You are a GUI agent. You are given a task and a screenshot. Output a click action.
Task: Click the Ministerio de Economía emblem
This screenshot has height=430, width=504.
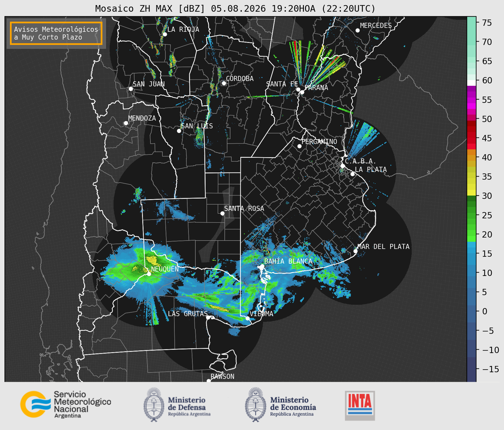point(255,405)
